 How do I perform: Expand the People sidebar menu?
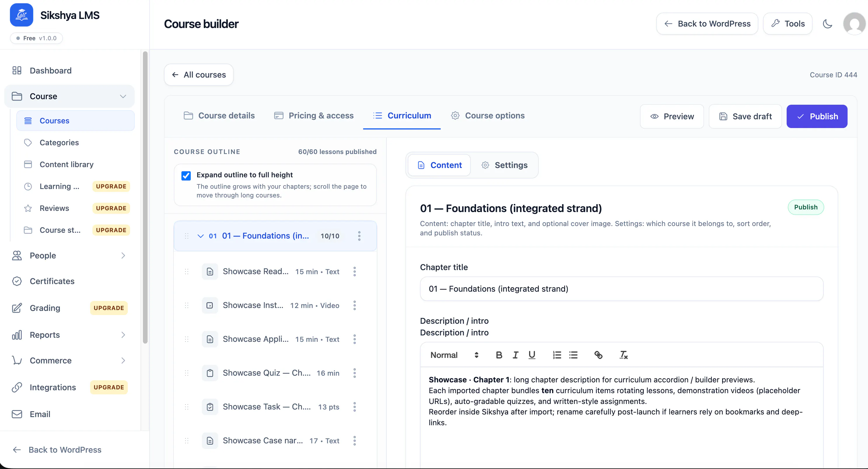[x=123, y=256]
